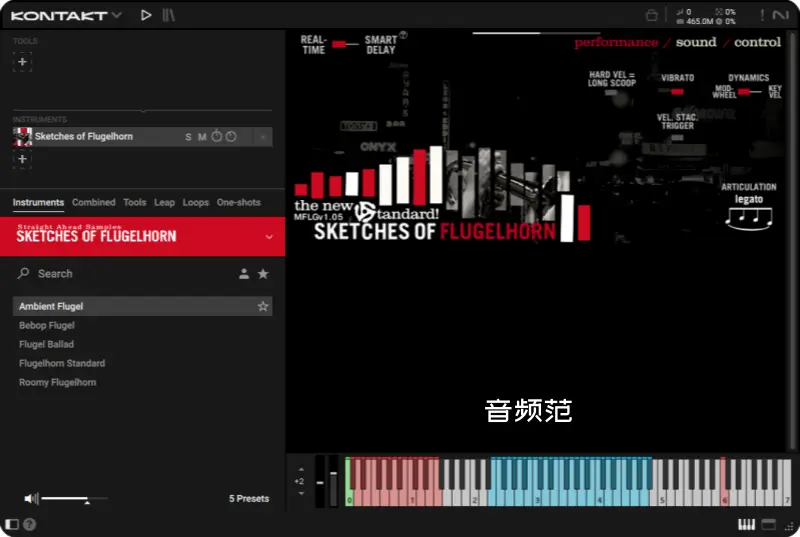
Task: Open the shop bag icon
Action: click(652, 15)
